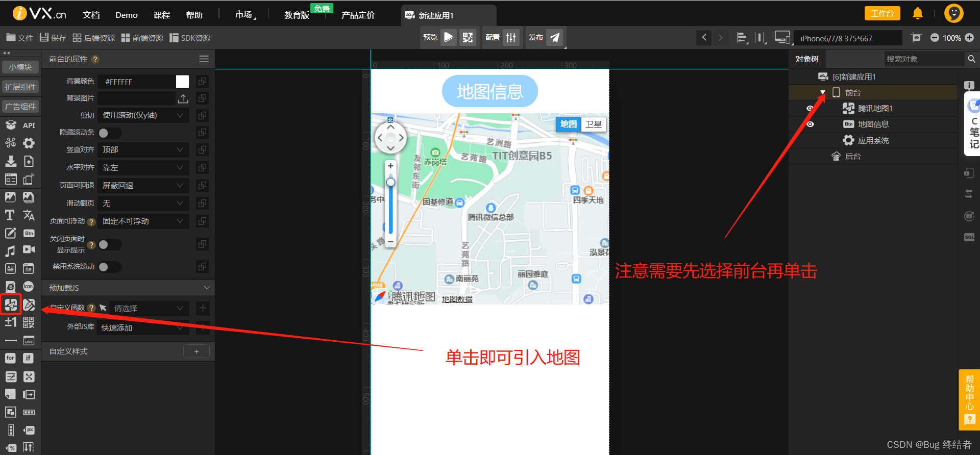The image size is (980, 455).
Task: Click the 地图数据 link on map
Action: (457, 299)
